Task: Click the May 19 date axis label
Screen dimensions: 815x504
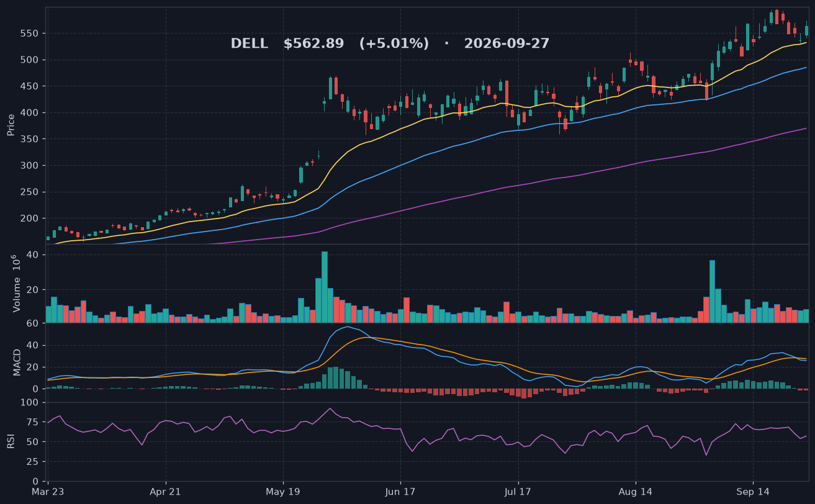Action: [283, 492]
